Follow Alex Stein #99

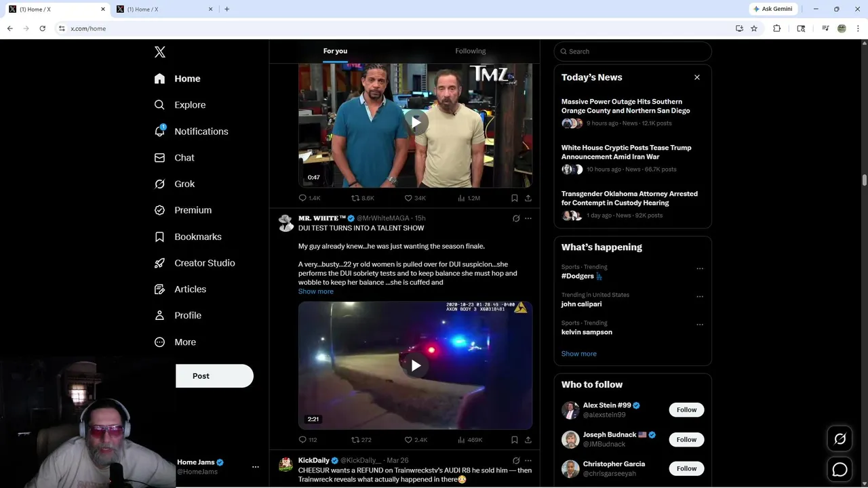pyautogui.click(x=686, y=410)
